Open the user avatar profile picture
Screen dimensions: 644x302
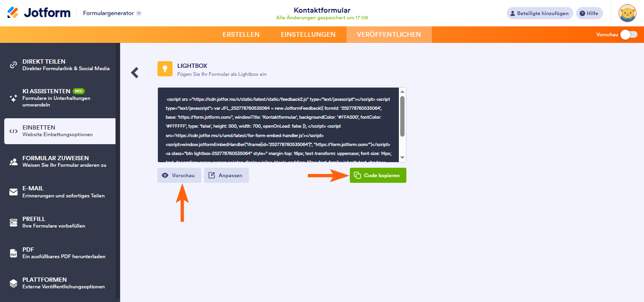627,13
